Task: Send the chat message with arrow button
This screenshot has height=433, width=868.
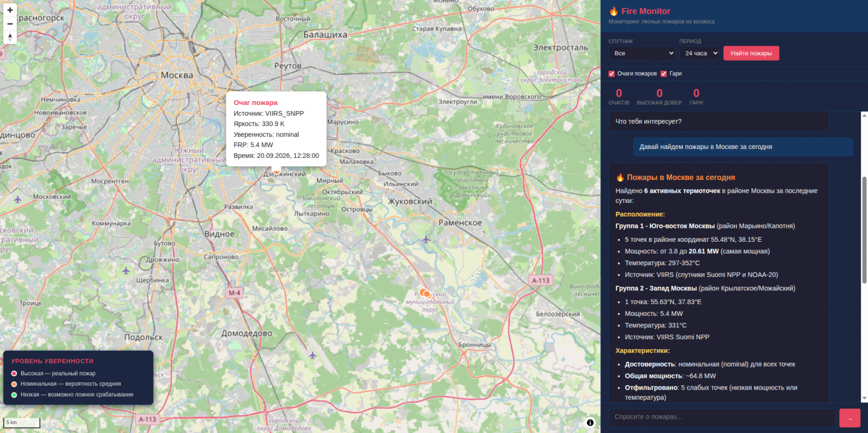Action: click(x=850, y=418)
